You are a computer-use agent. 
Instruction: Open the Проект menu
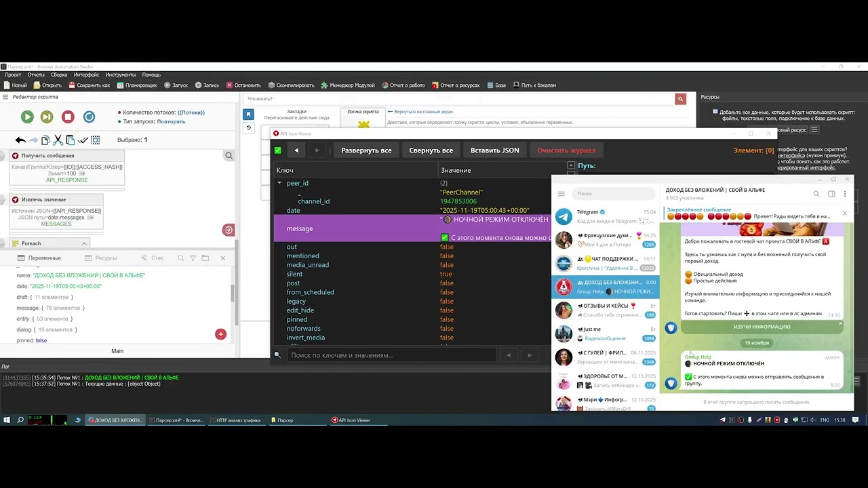pos(13,75)
